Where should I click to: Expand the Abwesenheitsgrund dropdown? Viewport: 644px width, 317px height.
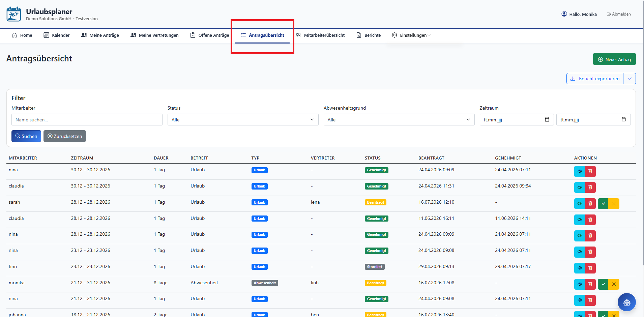[399, 120]
